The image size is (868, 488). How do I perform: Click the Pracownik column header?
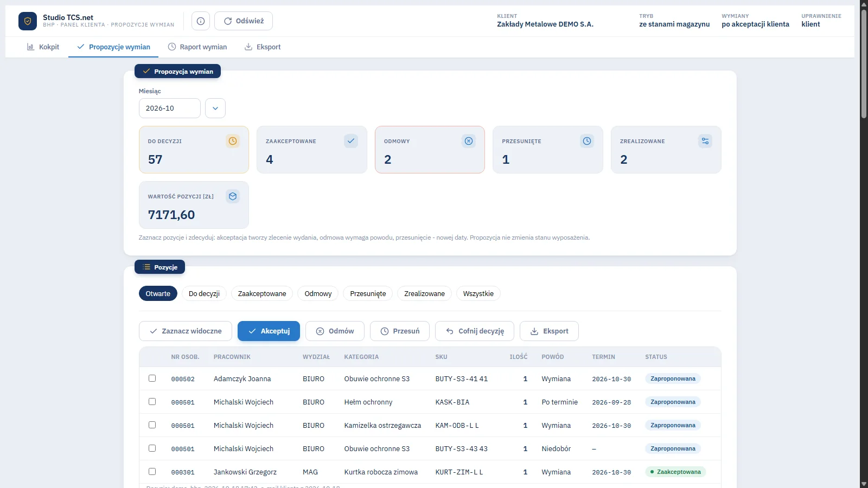point(232,357)
